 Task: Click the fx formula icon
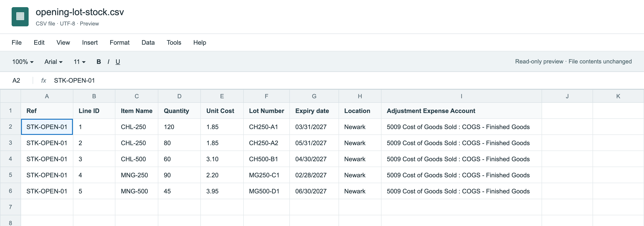pyautogui.click(x=44, y=80)
